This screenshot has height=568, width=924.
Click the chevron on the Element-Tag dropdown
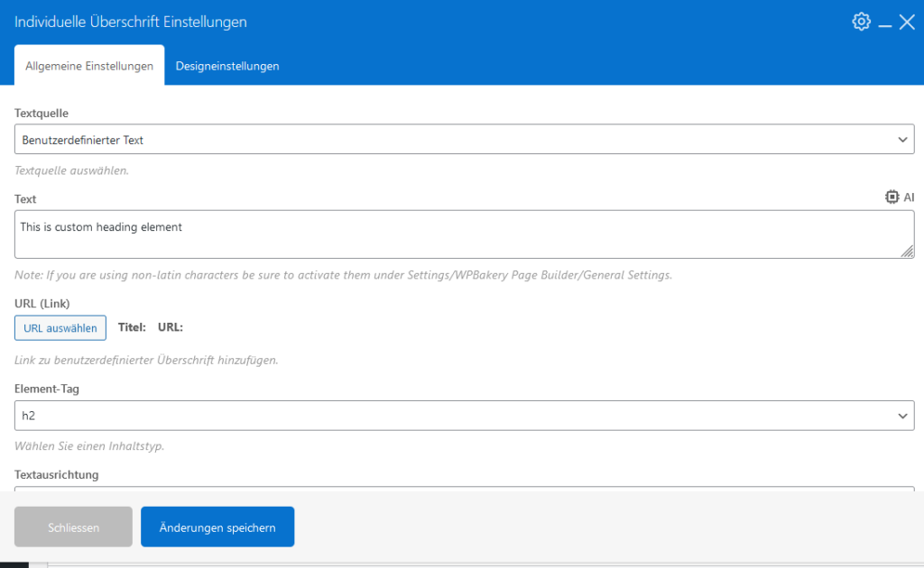pyautogui.click(x=901, y=416)
